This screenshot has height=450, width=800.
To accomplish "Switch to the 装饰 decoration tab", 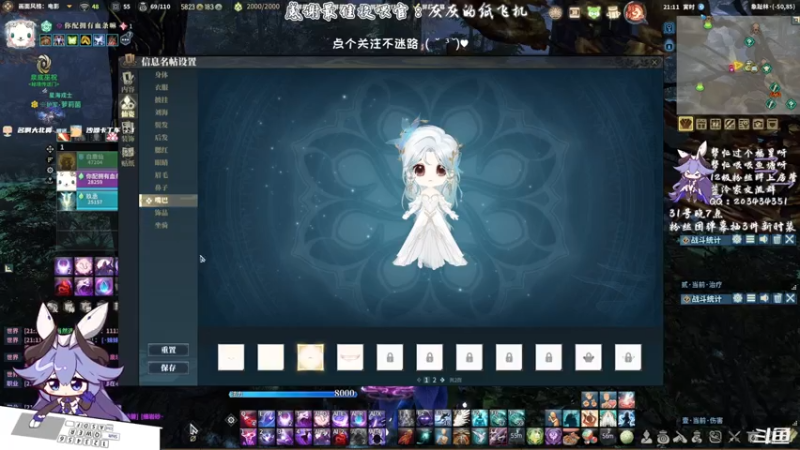I will coord(128,131).
